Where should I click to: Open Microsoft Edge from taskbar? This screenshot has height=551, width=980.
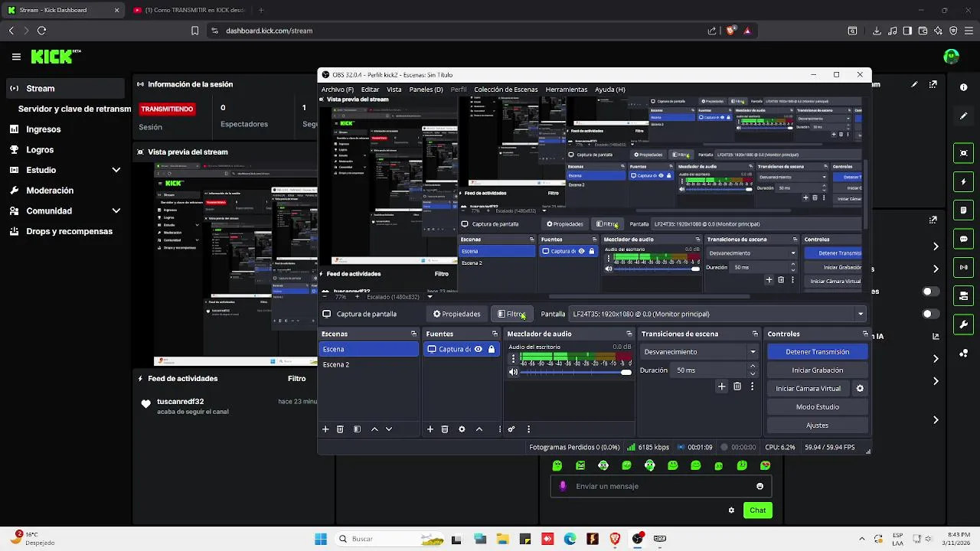[570, 539]
